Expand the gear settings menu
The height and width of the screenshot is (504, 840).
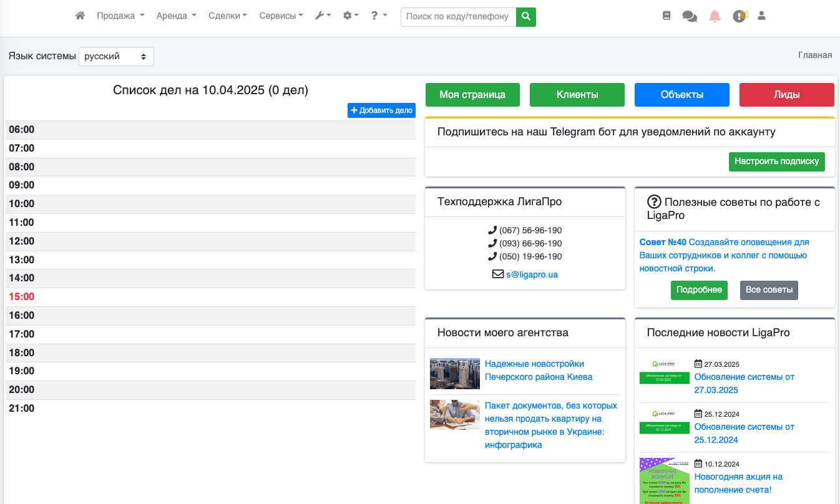coord(351,16)
